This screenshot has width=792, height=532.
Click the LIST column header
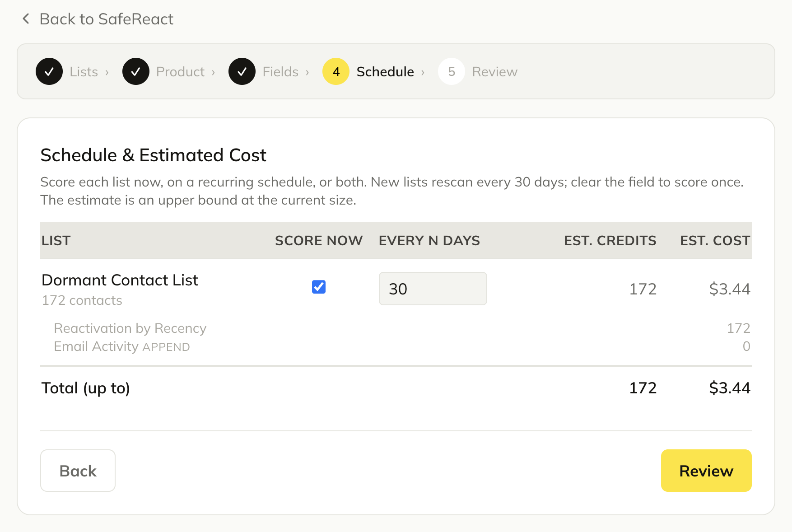[56, 241]
